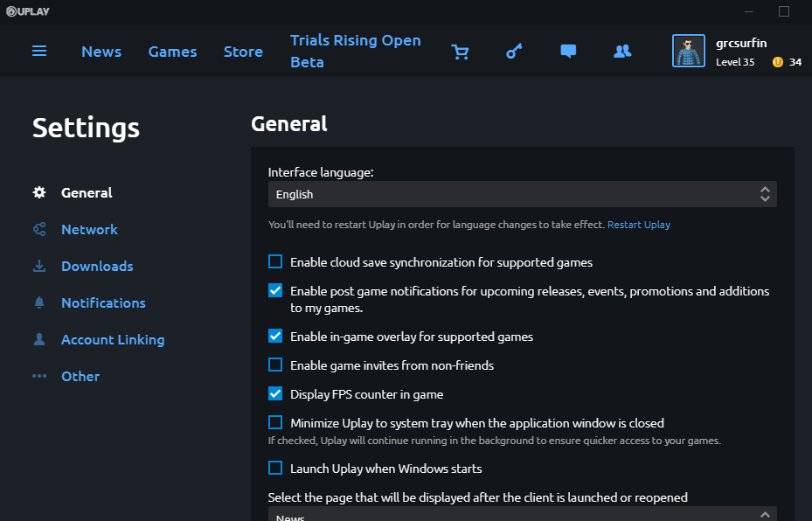This screenshot has width=812, height=521.
Task: Open Trials Rising Open Beta link
Action: coord(355,52)
